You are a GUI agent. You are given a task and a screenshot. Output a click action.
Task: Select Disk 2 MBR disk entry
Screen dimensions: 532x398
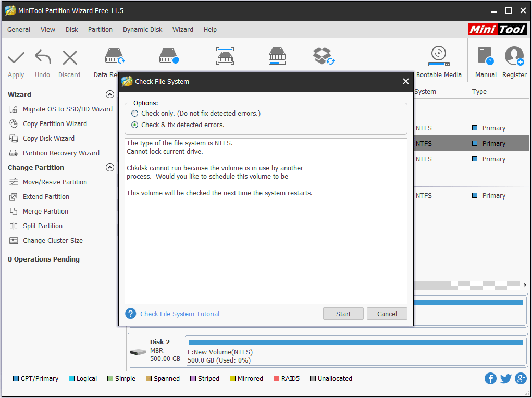click(x=157, y=351)
